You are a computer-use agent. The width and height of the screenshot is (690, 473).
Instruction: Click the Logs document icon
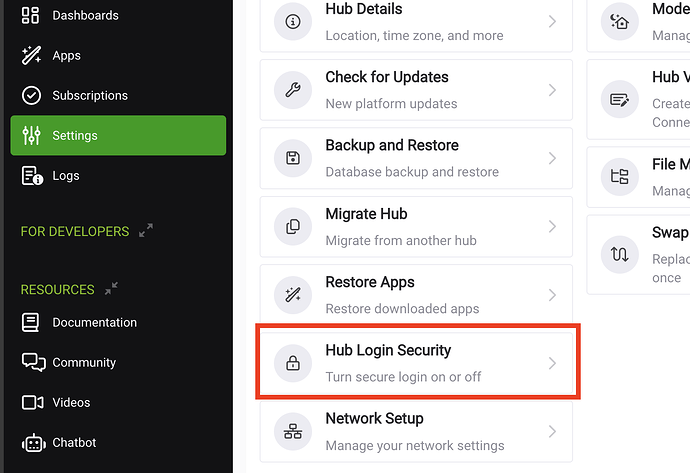pyautogui.click(x=32, y=176)
